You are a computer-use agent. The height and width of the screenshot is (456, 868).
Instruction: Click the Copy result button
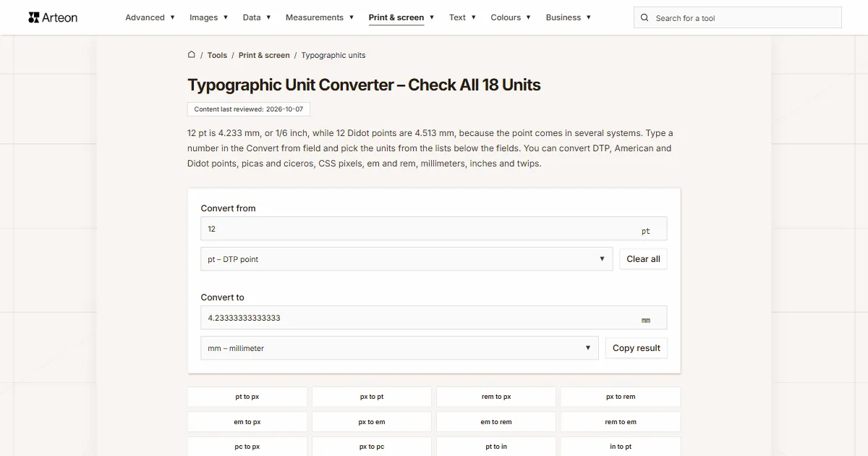tap(637, 348)
